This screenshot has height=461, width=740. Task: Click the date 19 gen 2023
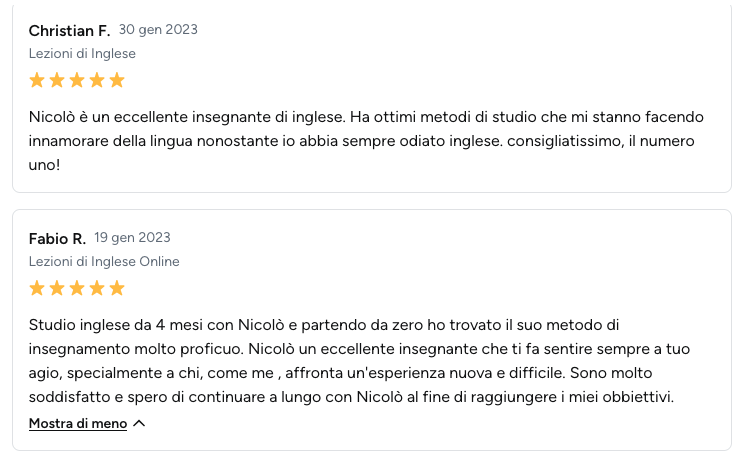click(132, 237)
